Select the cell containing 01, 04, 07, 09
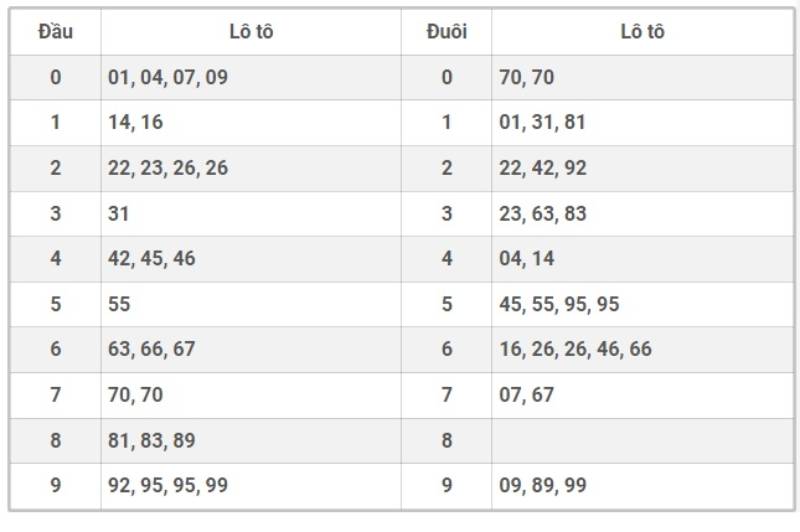800x532 pixels. [x=168, y=77]
